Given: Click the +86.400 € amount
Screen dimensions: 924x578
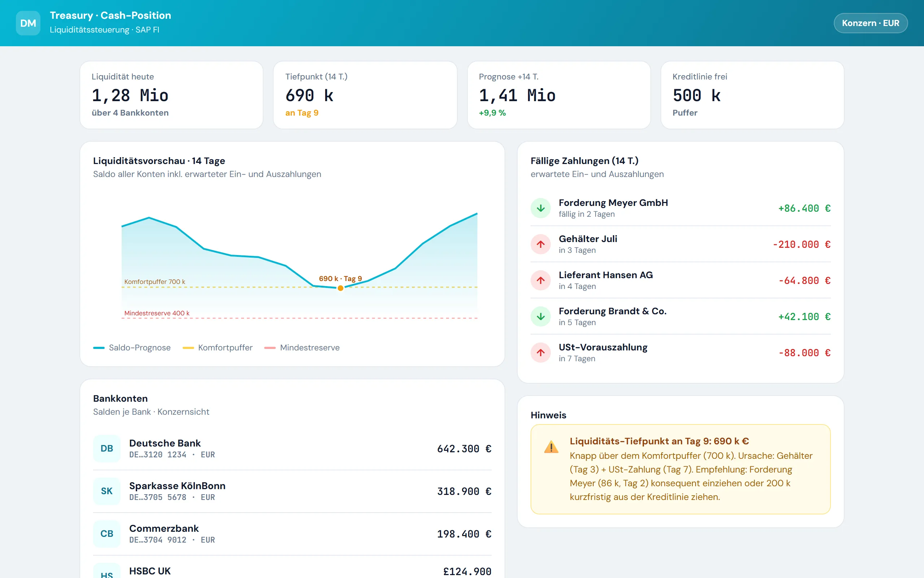Looking at the screenshot, I should coord(804,208).
